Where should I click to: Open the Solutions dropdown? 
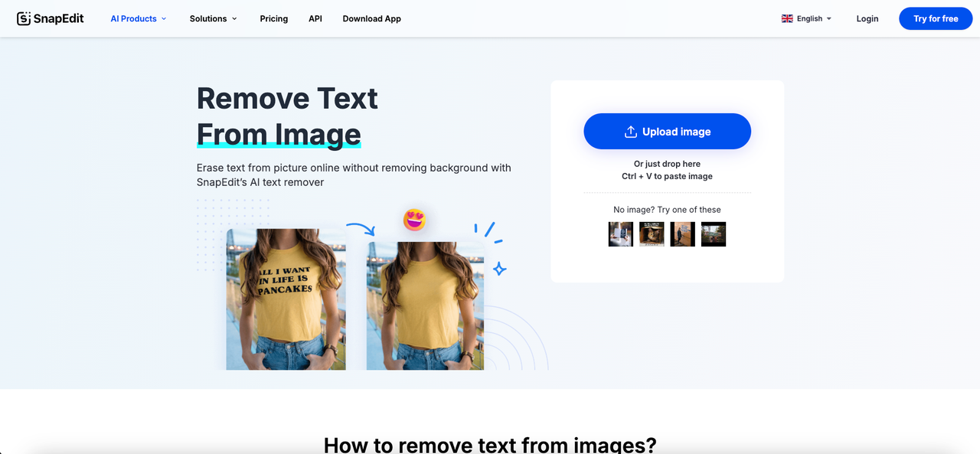coord(214,18)
